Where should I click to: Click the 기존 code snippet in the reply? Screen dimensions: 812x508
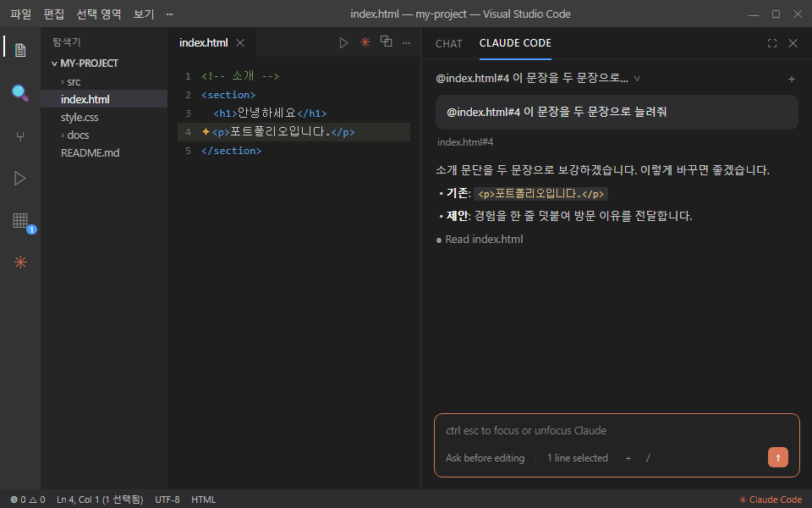[x=540, y=194]
